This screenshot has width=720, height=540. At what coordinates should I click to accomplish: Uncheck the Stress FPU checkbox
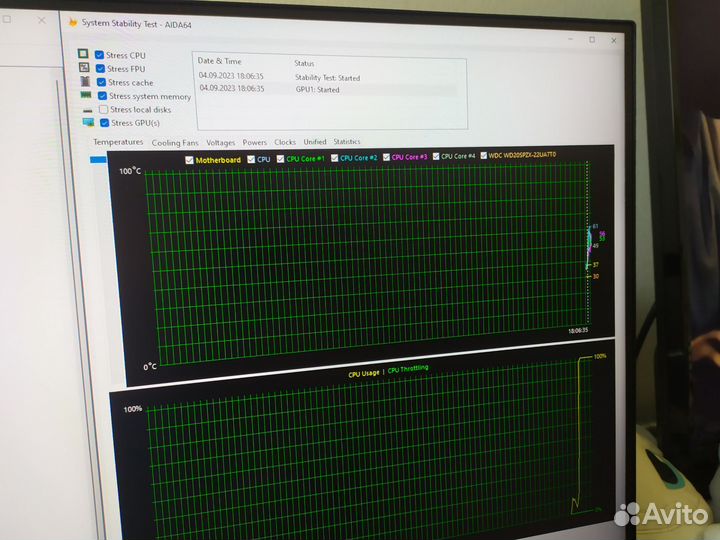[x=100, y=68]
